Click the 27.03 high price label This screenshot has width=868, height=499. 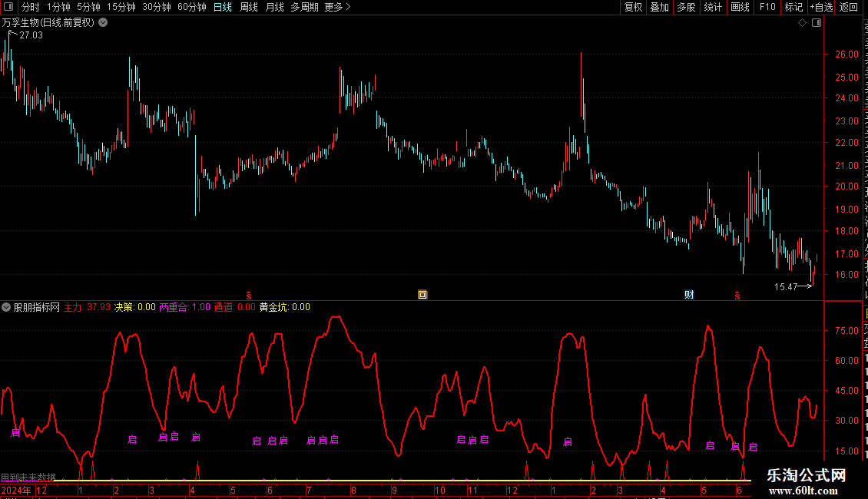click(31, 35)
